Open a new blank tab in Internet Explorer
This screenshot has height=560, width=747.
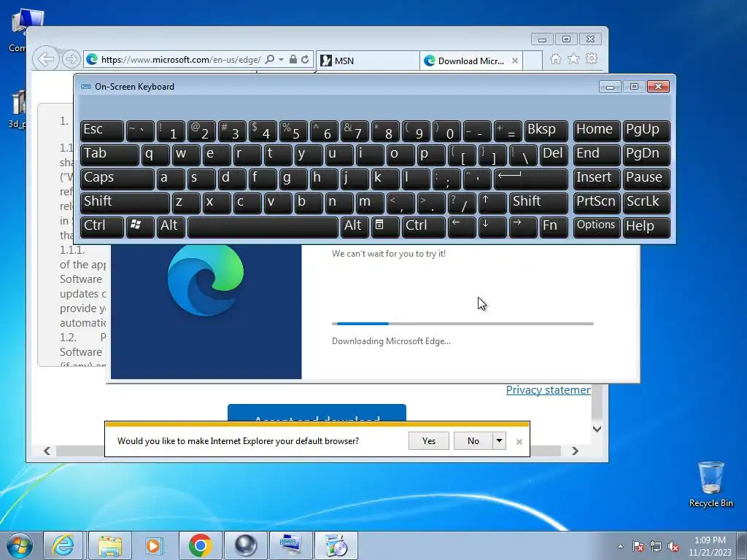click(533, 61)
